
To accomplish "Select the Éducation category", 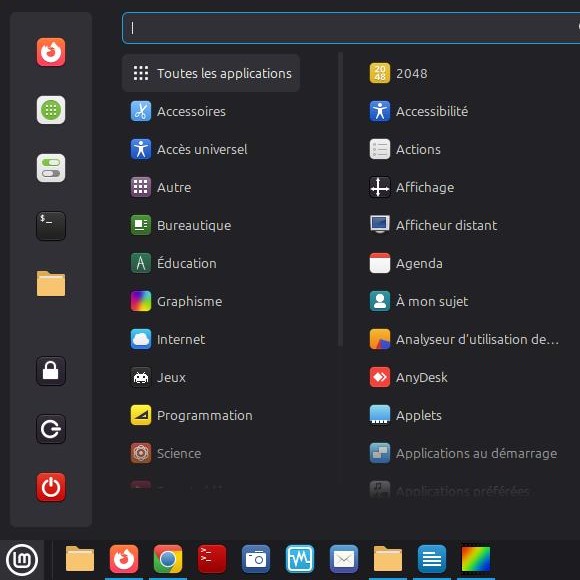I will [211, 263].
